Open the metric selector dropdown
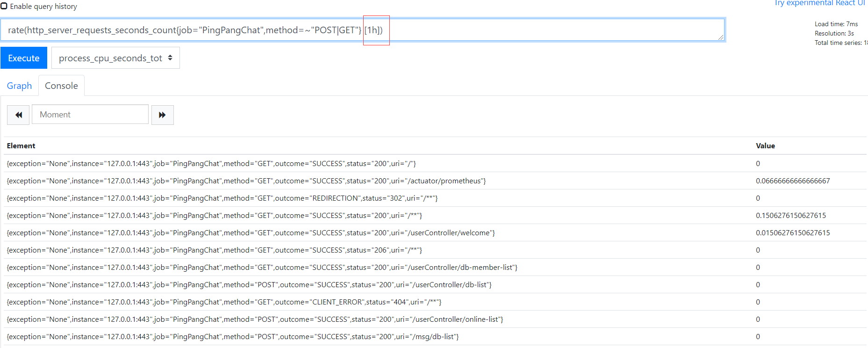 pos(115,58)
